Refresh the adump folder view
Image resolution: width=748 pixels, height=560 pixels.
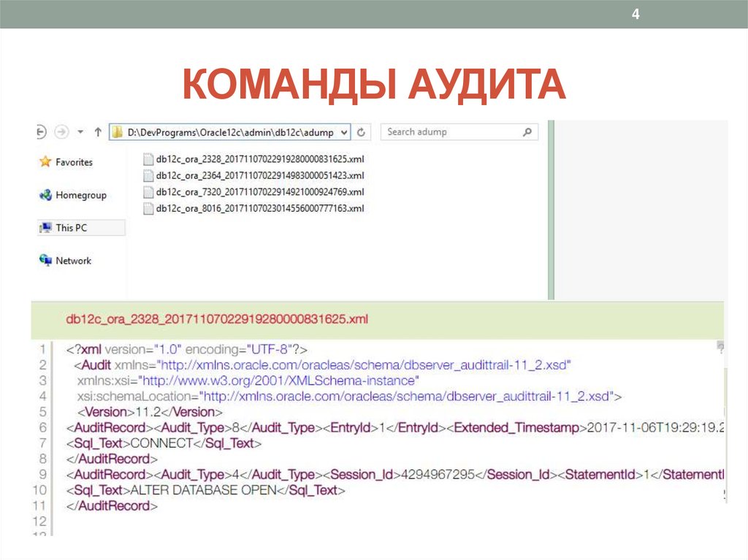[359, 132]
